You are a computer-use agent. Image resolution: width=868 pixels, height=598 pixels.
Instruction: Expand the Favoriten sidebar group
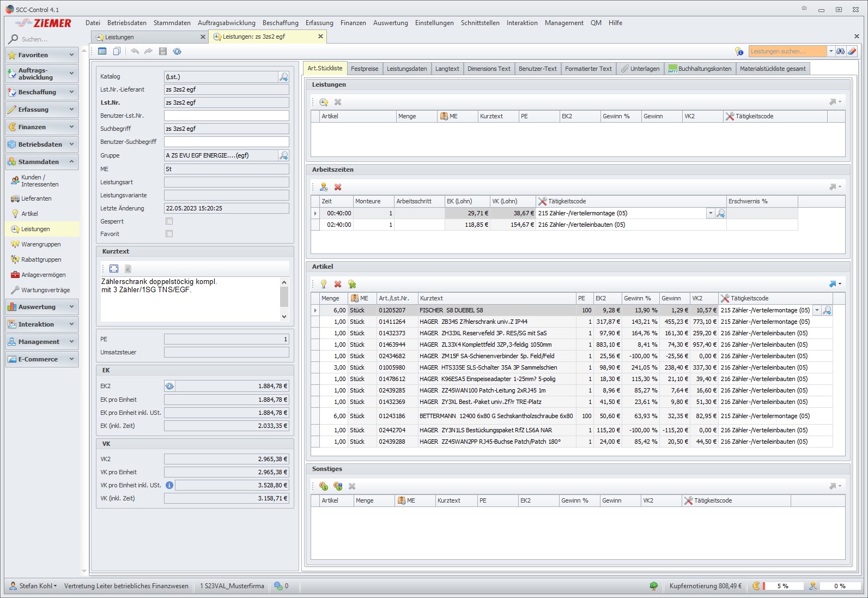point(42,55)
